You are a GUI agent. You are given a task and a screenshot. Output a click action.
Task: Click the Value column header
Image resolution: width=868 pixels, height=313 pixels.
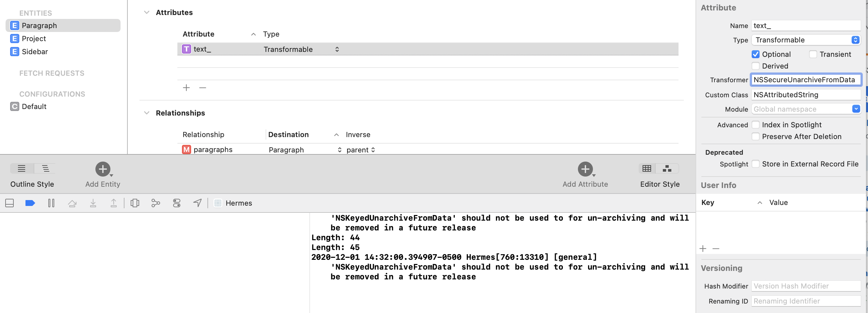tap(778, 203)
